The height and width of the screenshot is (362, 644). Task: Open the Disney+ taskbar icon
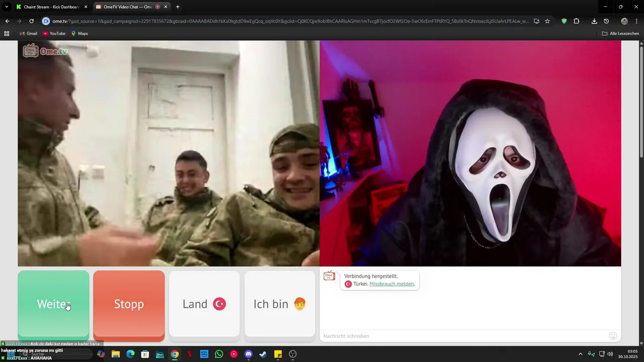(x=159, y=354)
